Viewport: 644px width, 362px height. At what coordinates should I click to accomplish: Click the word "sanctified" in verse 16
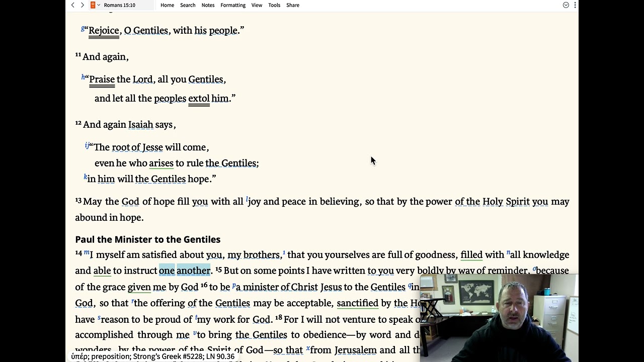(x=357, y=303)
